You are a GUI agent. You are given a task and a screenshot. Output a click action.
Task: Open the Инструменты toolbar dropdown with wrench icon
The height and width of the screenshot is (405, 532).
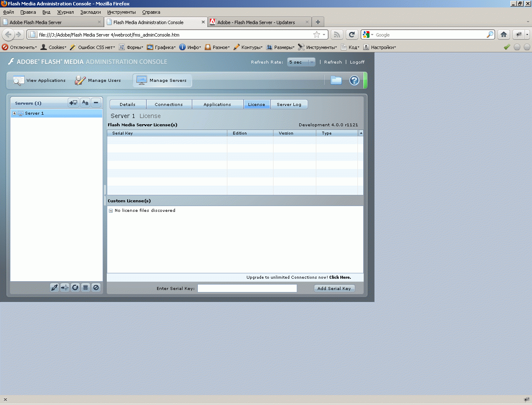(x=317, y=47)
